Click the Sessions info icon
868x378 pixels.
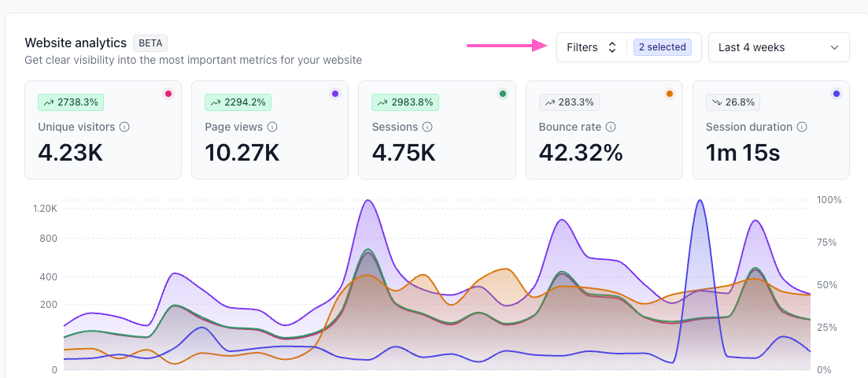tap(426, 127)
